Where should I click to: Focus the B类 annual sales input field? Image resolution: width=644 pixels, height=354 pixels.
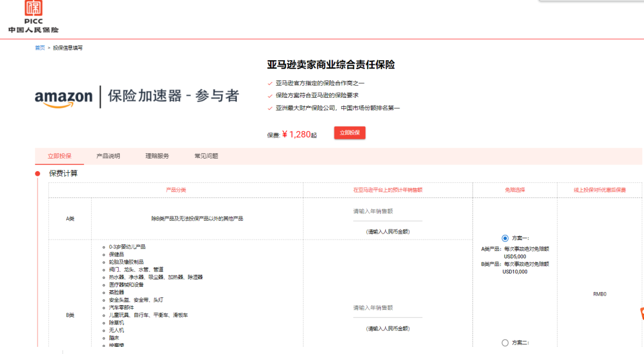coord(388,309)
